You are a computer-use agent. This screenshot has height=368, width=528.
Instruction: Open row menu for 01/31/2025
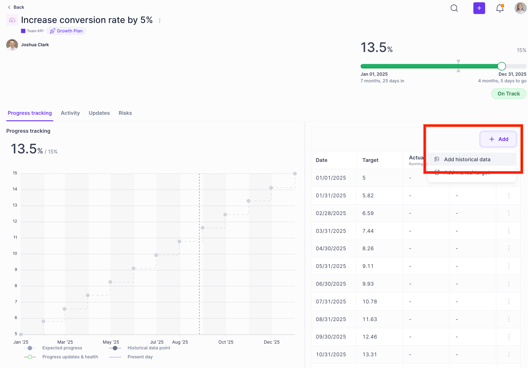[508, 196]
